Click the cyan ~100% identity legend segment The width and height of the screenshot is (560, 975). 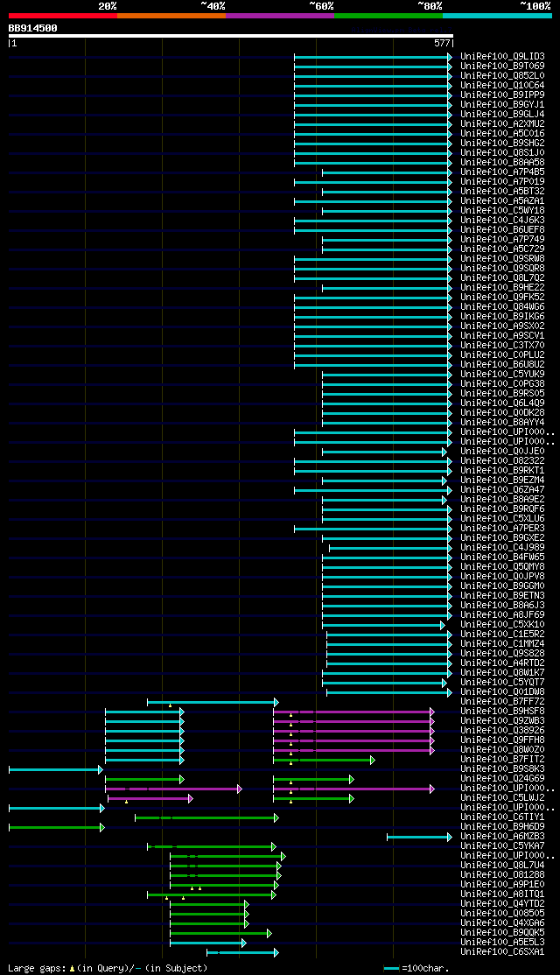point(497,16)
